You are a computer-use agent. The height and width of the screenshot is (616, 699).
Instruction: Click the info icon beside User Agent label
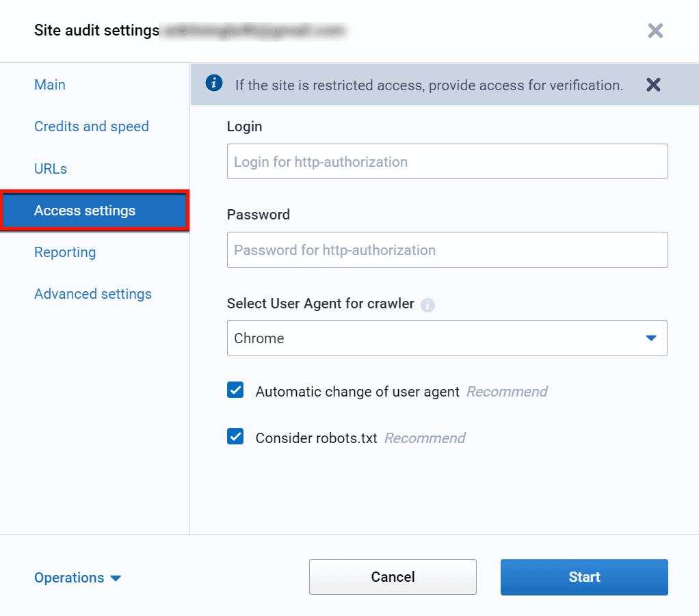click(428, 305)
